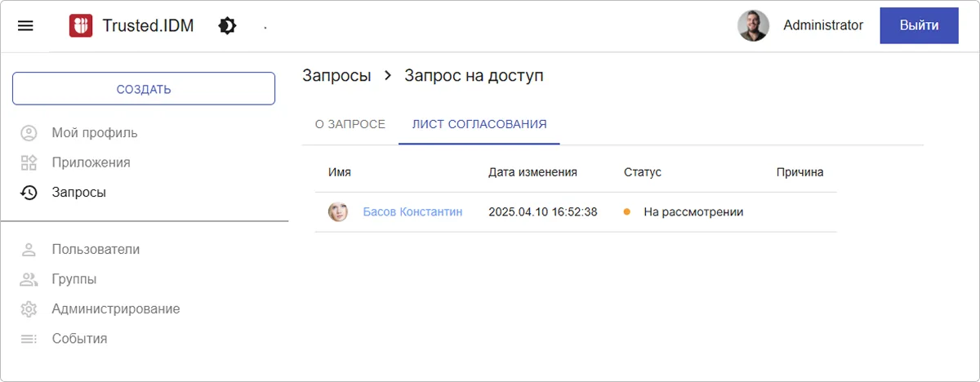Click the Administrator profile avatar
Image resolution: width=980 pixels, height=382 pixels.
[x=753, y=26]
